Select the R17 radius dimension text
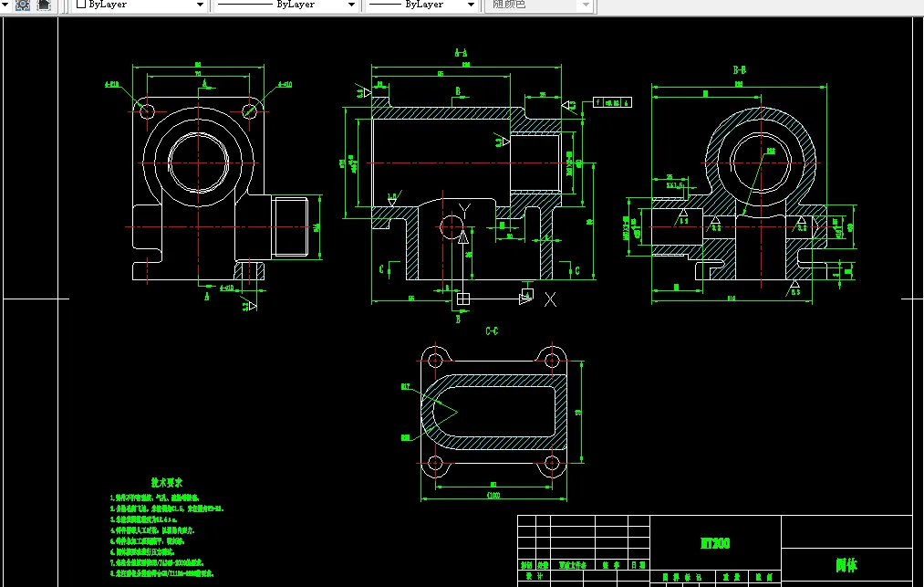924x587 pixels. [405, 386]
